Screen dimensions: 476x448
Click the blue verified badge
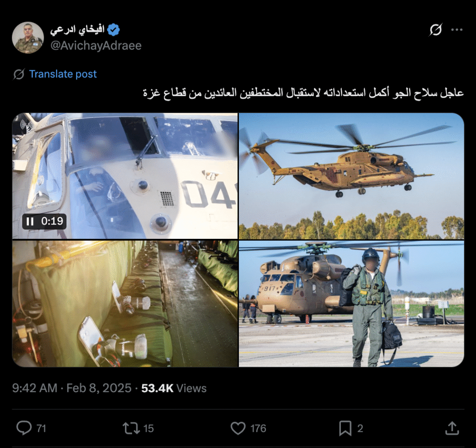[x=113, y=30]
